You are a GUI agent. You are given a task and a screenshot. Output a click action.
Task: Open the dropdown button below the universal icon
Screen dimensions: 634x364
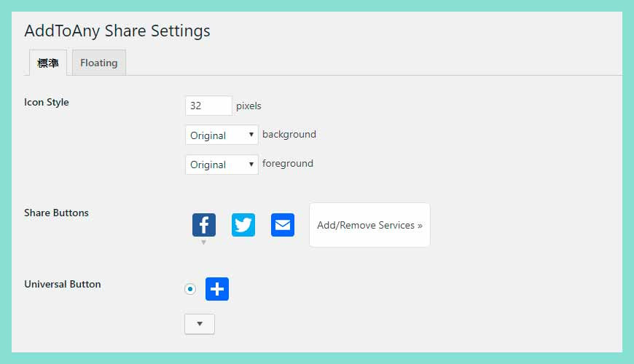click(x=200, y=324)
